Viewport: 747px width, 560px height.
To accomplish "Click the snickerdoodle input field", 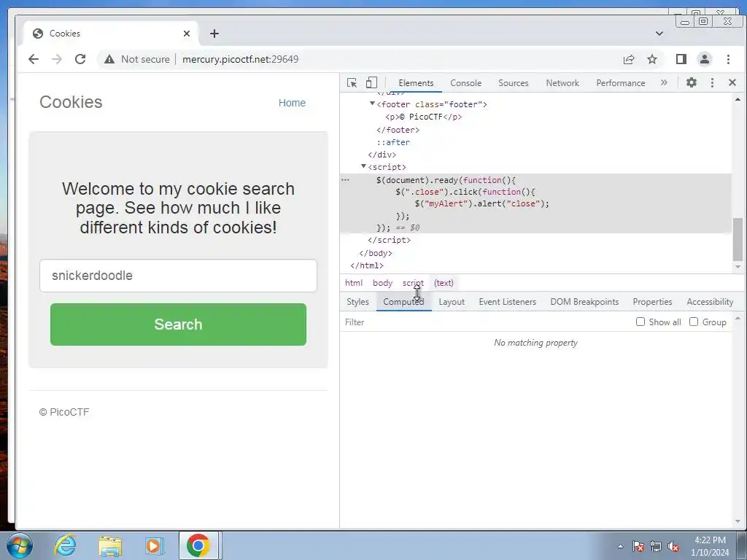I will 178,276.
